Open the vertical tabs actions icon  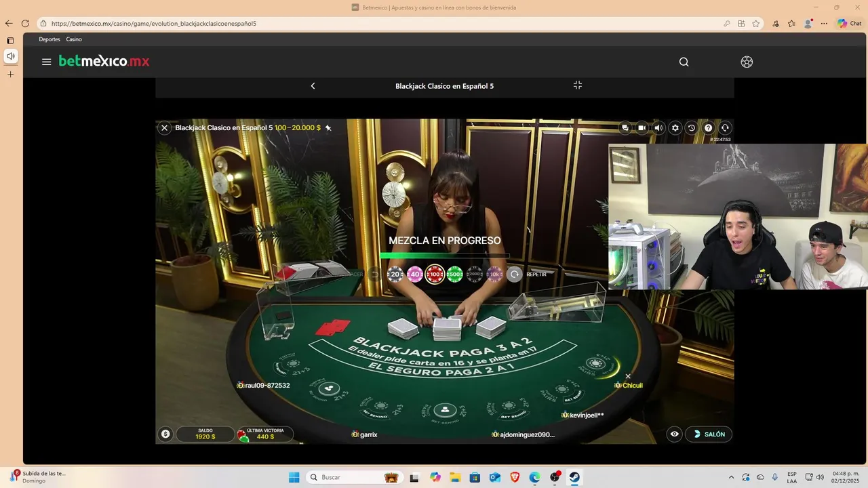10,41
